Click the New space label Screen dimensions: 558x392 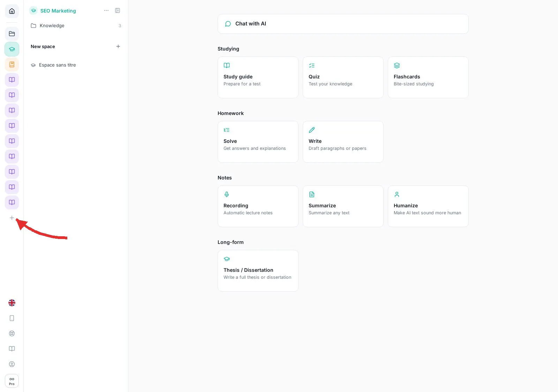43,46
